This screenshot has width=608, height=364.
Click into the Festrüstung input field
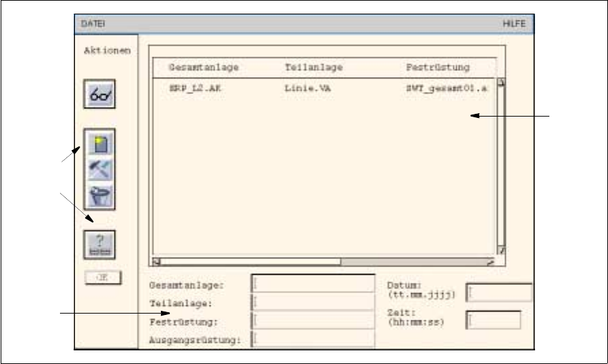tap(313, 320)
